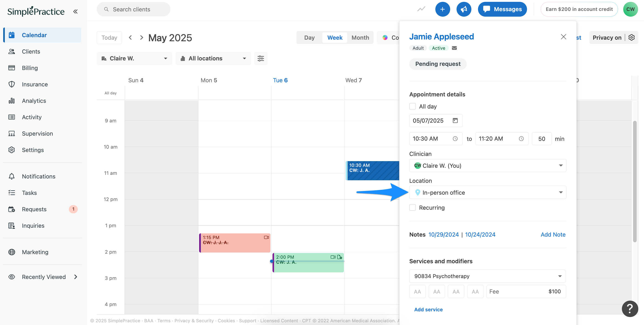Open the help question mark button
The image size is (644, 325).
click(630, 309)
